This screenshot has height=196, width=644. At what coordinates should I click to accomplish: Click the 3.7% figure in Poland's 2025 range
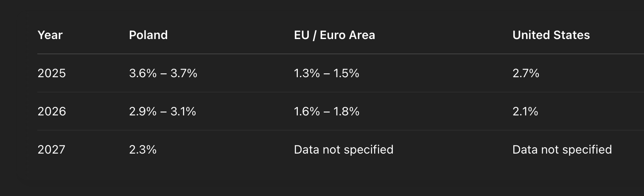(184, 73)
